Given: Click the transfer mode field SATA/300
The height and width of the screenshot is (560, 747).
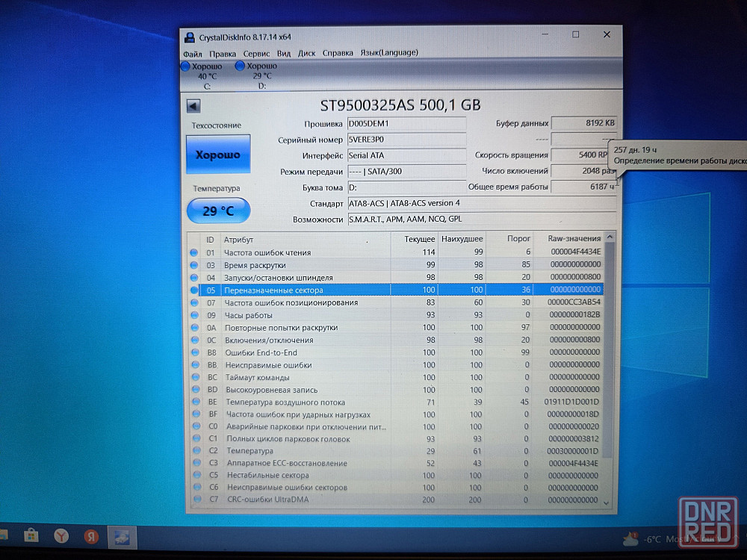Looking at the screenshot, I should coord(406,172).
